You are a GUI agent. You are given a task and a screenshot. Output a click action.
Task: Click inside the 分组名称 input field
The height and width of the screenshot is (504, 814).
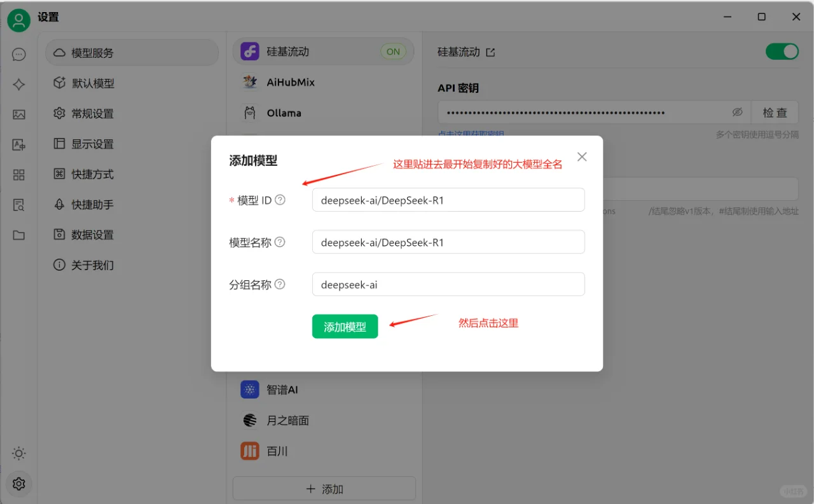tap(448, 284)
